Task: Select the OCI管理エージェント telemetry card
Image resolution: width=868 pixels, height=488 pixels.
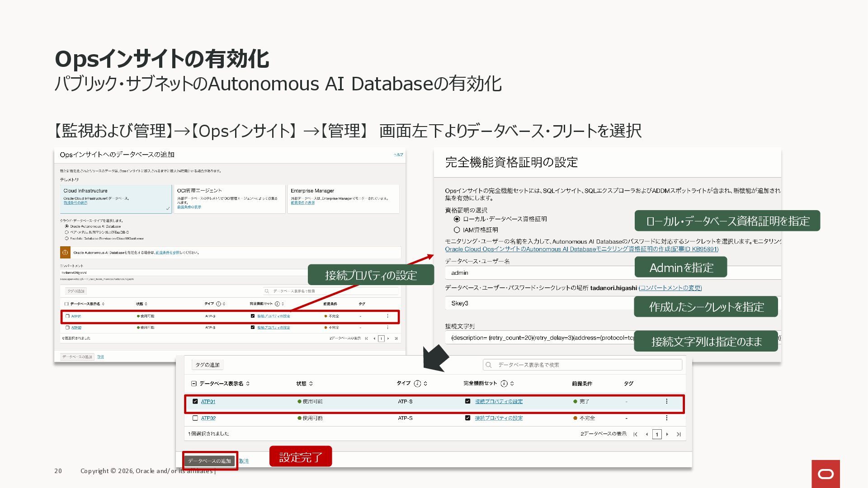Action: pos(229,199)
